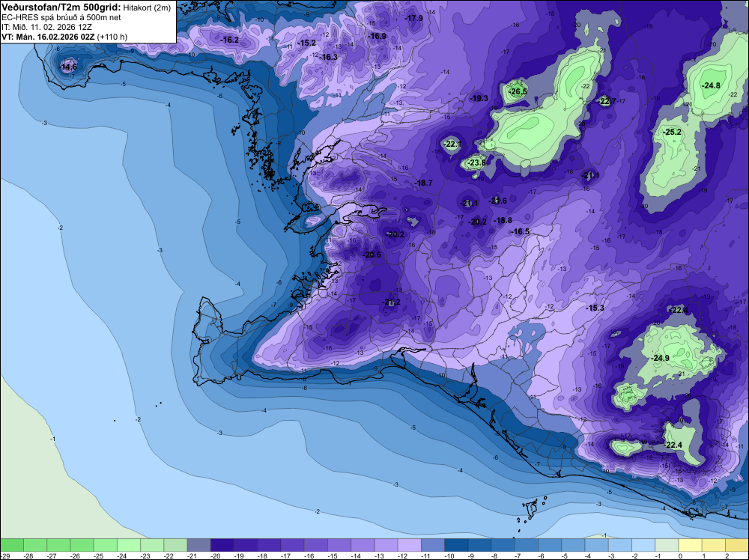Select the -16.5 temperature value
The height and width of the screenshot is (560, 749).
point(521,231)
